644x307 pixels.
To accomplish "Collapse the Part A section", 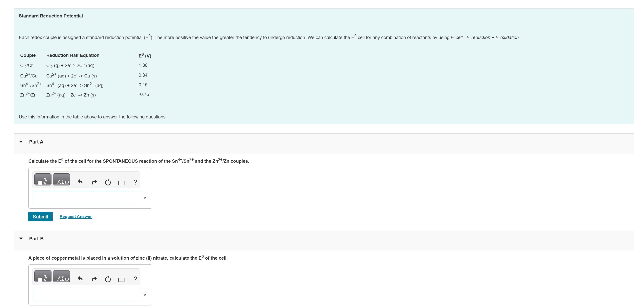I will [x=21, y=142].
